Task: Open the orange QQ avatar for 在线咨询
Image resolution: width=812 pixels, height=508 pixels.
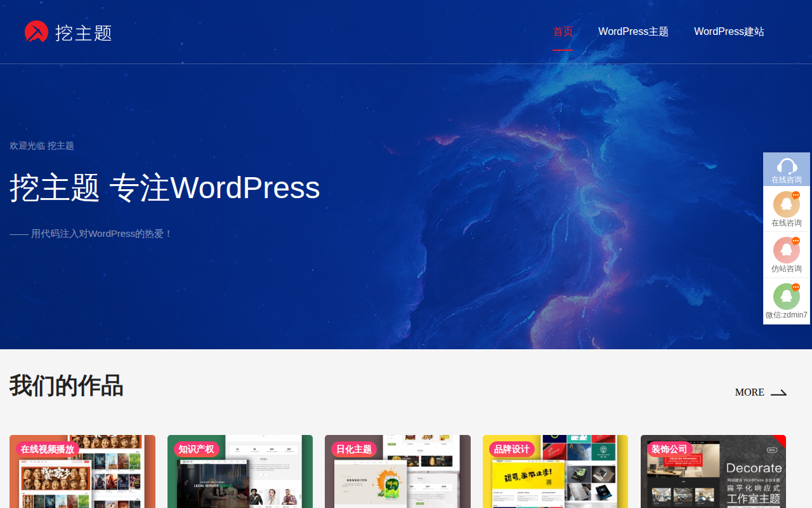Action: pos(787,204)
